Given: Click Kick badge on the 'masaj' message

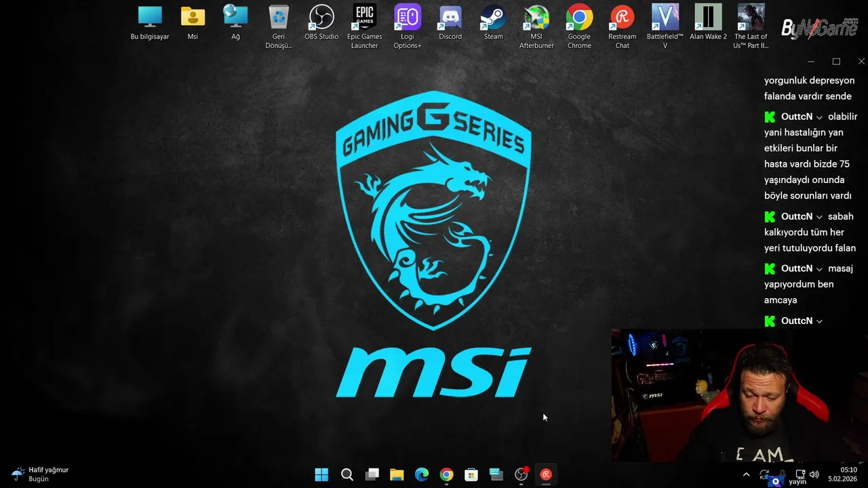Looking at the screenshot, I should [x=770, y=268].
